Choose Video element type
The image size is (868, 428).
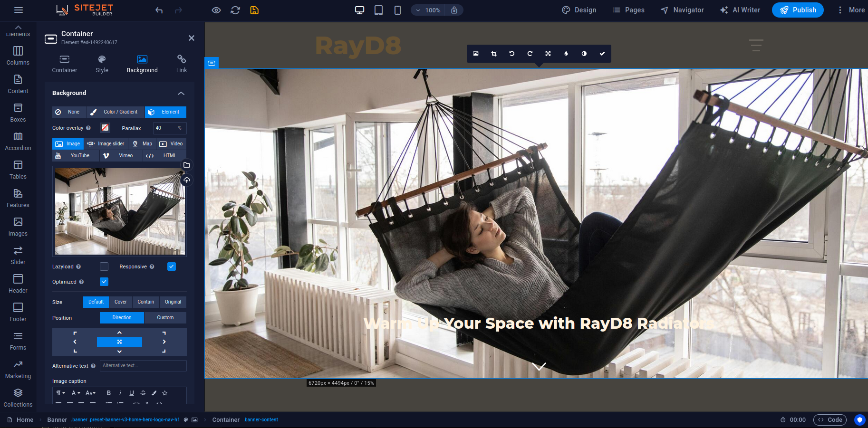point(171,144)
